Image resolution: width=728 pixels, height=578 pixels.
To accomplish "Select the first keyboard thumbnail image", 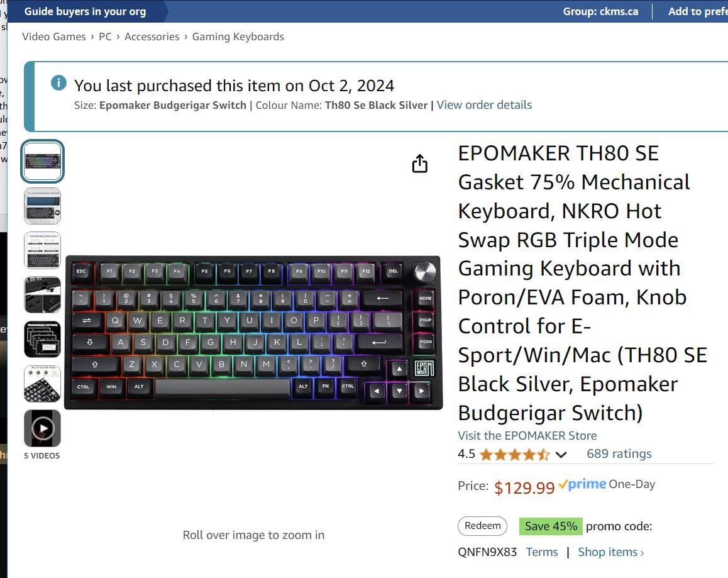I will (x=42, y=161).
